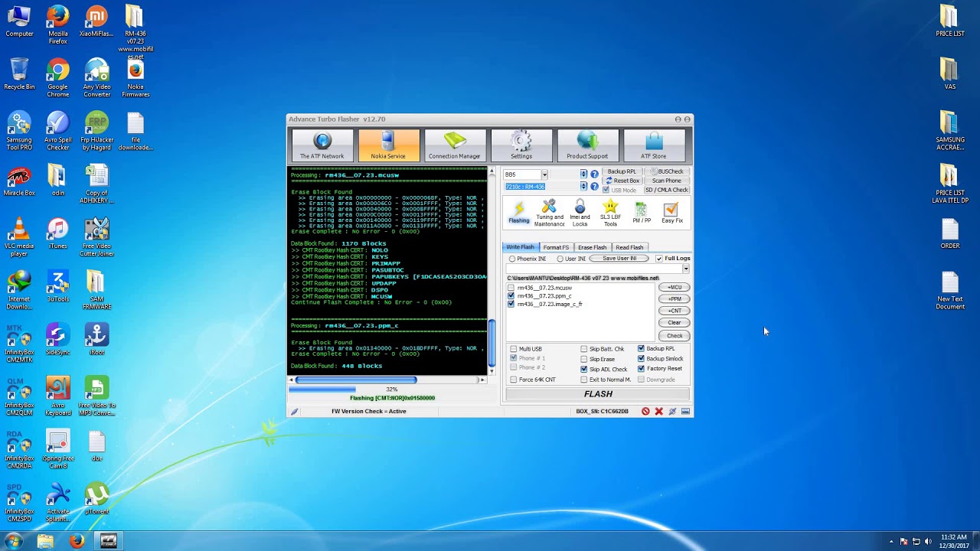Open the PM / PP section
This screenshot has height=551, width=980.
(641, 213)
